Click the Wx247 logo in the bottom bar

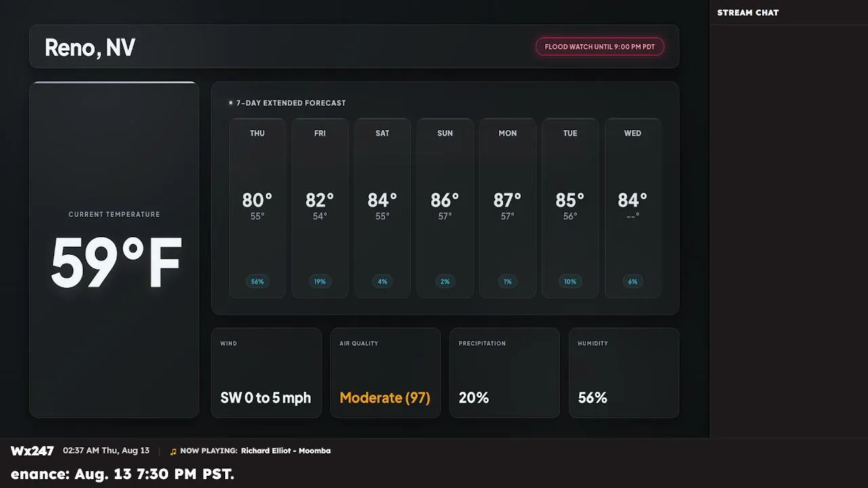[x=32, y=451]
